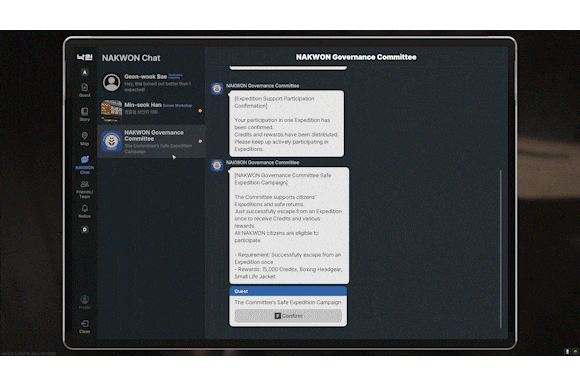Click Min-seok Han's profile thumbnail
The image size is (580, 387).
(x=111, y=110)
